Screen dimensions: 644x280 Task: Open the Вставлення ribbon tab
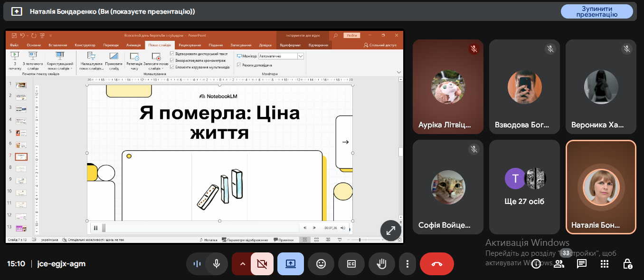[x=58, y=45]
